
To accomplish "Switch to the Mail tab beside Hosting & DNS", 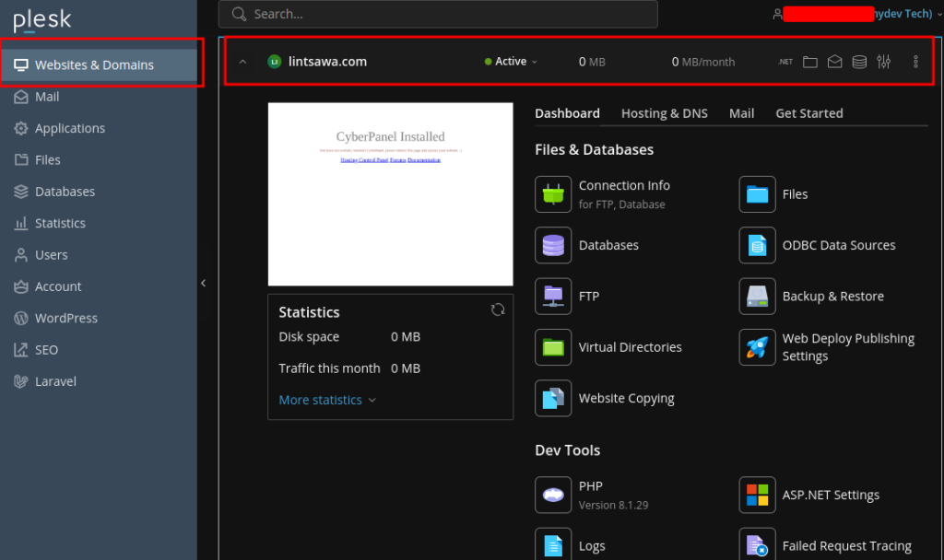I will coord(742,113).
